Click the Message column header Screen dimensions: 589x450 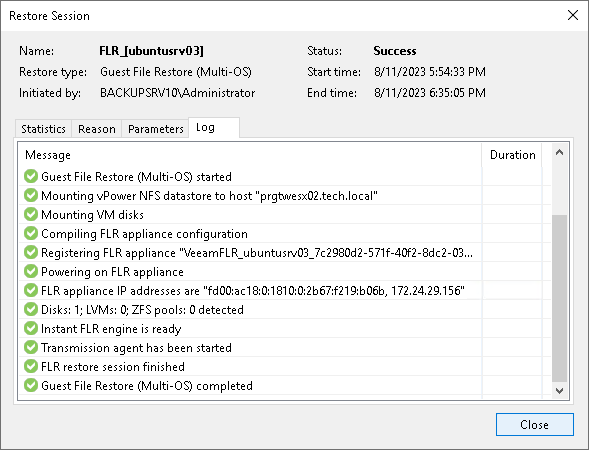tap(250, 155)
